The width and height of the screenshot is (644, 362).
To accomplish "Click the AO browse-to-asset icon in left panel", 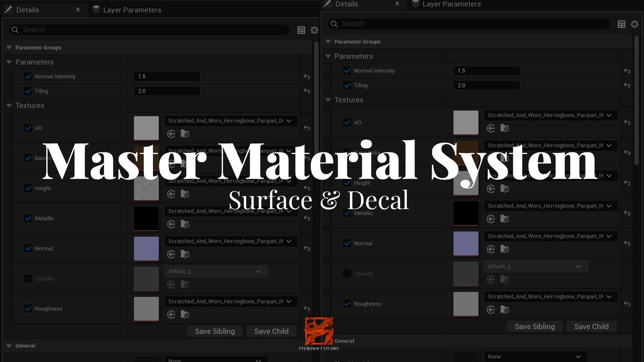I will click(x=185, y=134).
